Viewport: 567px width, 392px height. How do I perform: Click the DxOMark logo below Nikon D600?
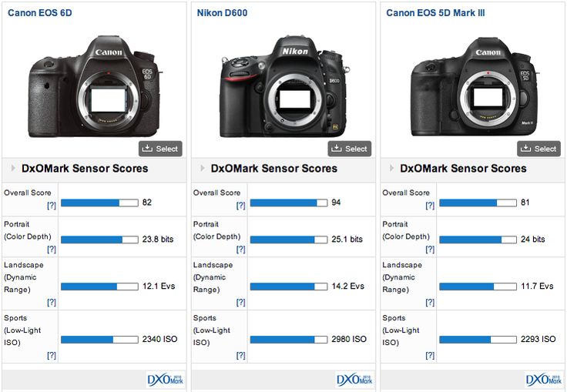click(x=354, y=380)
